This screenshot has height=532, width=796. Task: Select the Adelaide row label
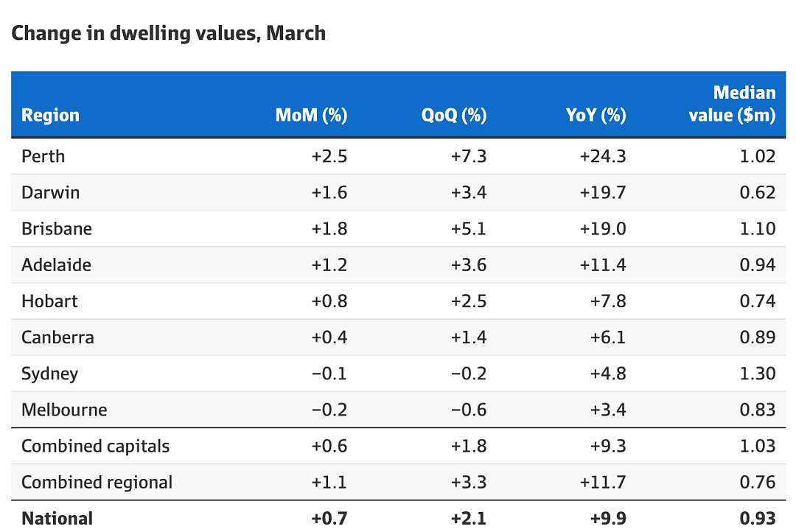[x=56, y=265]
